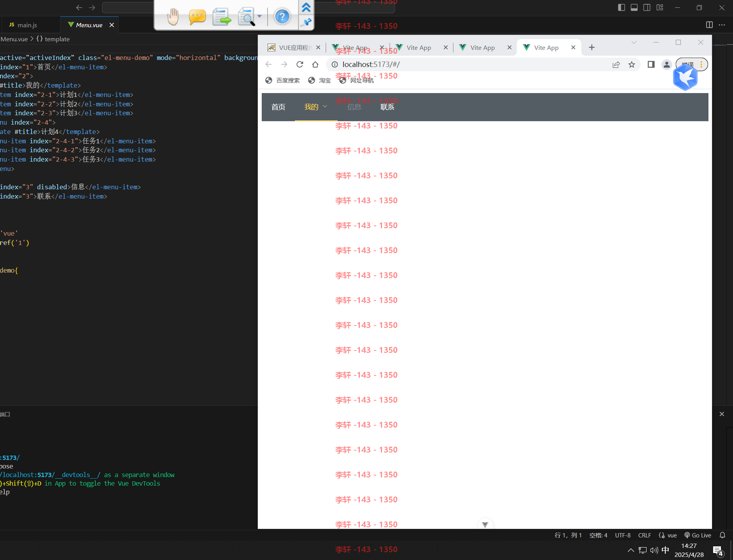Viewport: 733px width, 560px height.
Task: Click the yellow comment bubble tool
Action: (197, 17)
